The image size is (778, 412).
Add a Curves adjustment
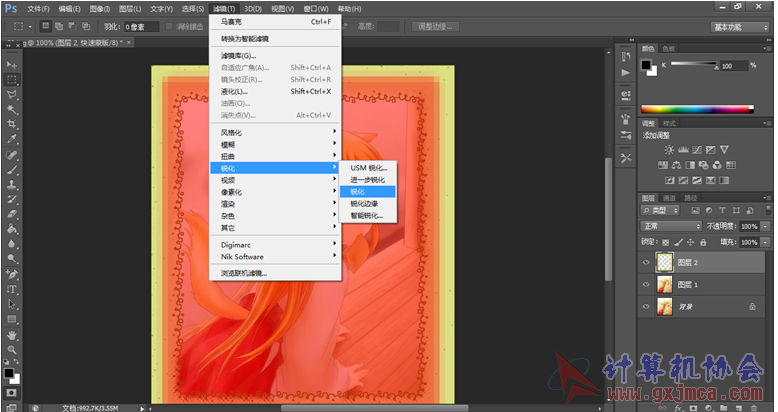pos(697,149)
